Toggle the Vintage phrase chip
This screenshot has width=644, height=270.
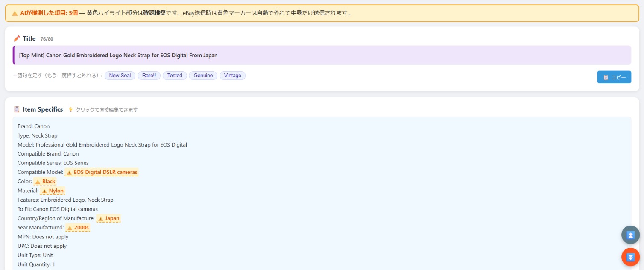click(x=233, y=76)
